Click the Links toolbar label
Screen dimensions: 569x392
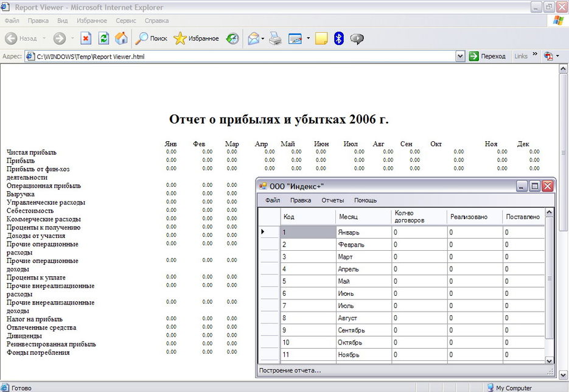pyautogui.click(x=521, y=56)
